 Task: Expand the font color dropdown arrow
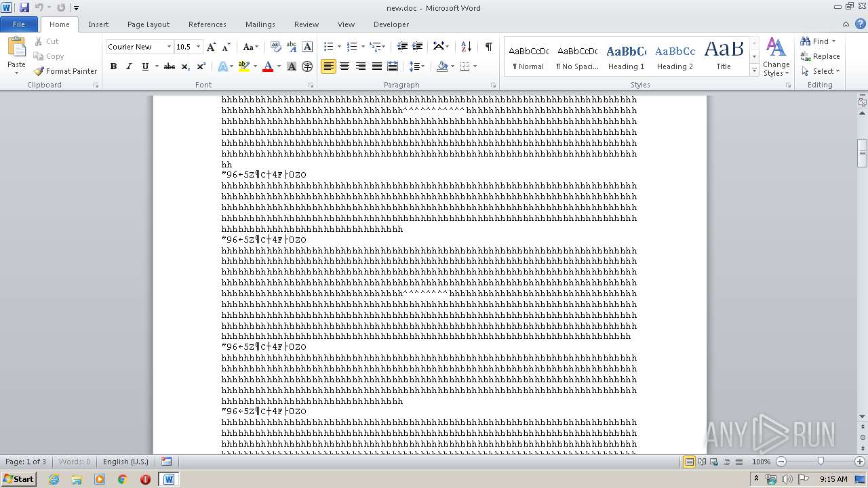point(278,66)
